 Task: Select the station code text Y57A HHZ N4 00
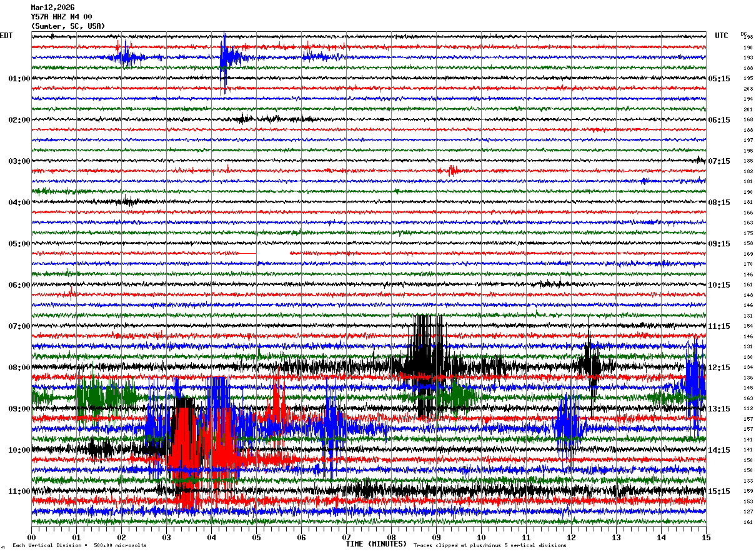[61, 17]
